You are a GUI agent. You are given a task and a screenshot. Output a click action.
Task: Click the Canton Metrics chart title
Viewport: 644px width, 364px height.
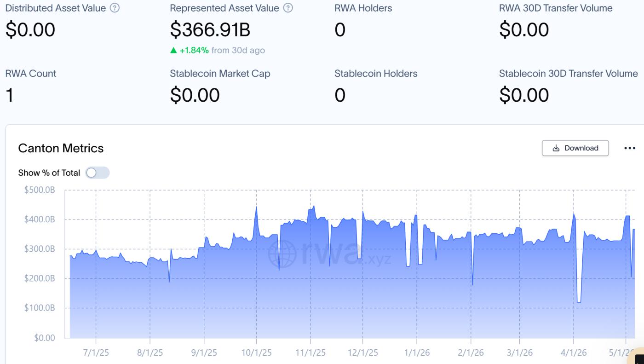[x=61, y=148]
